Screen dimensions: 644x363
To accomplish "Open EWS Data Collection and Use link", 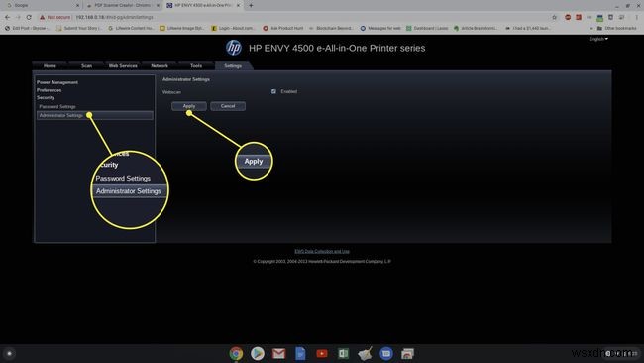I will [x=322, y=251].
